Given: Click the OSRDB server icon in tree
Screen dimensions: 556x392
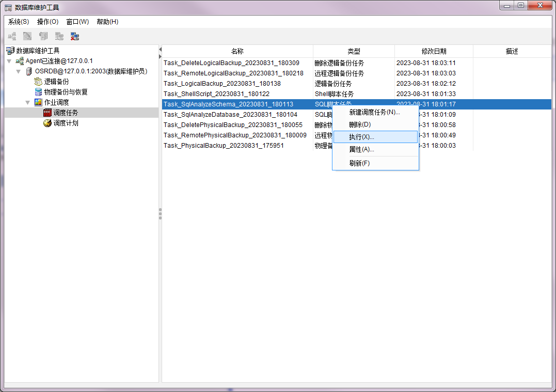Looking at the screenshot, I should click(x=29, y=71).
